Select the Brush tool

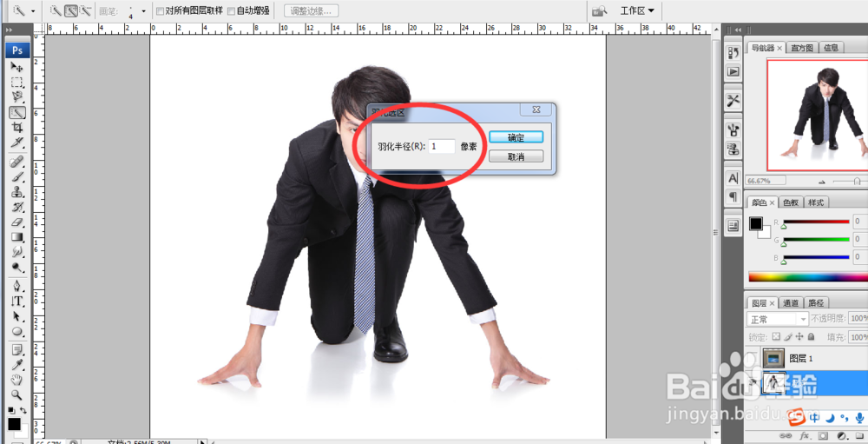17,176
